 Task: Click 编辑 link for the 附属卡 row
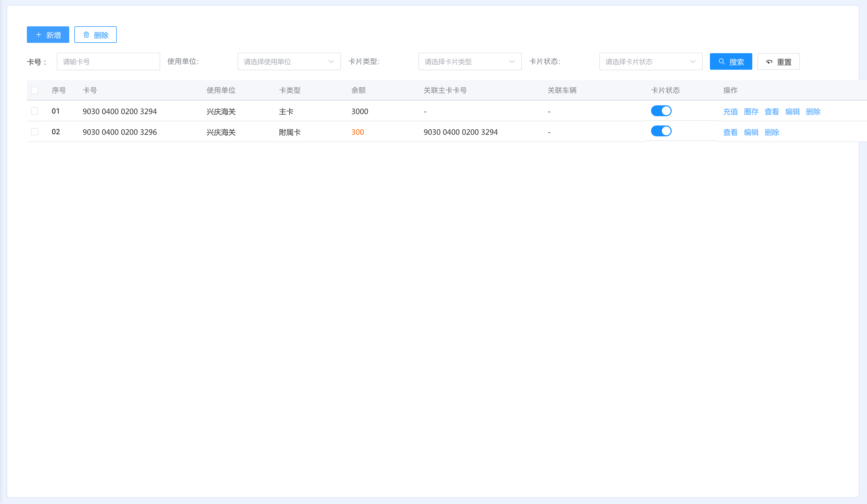(x=751, y=132)
